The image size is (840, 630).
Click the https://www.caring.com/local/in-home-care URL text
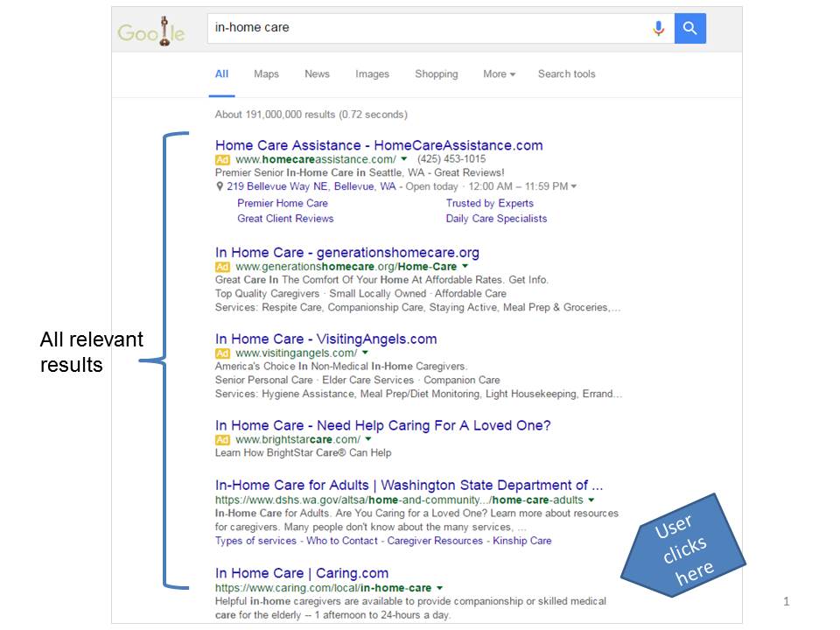click(323, 588)
